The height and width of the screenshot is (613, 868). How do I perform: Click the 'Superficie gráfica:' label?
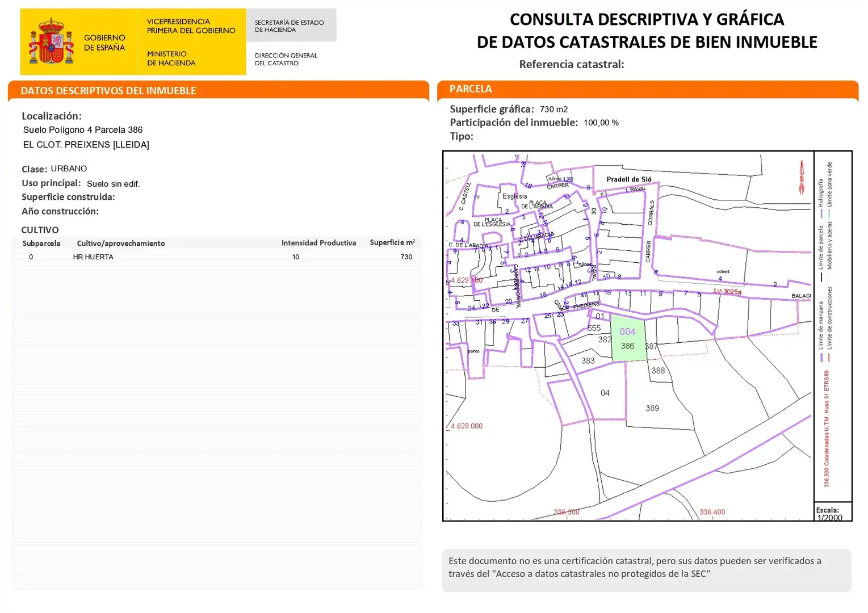[492, 109]
